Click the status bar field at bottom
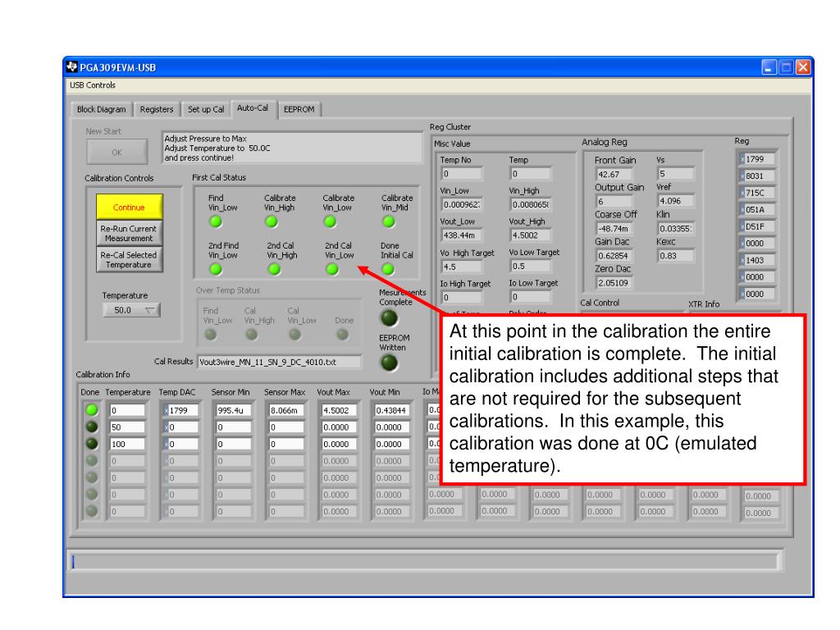 [x=425, y=561]
